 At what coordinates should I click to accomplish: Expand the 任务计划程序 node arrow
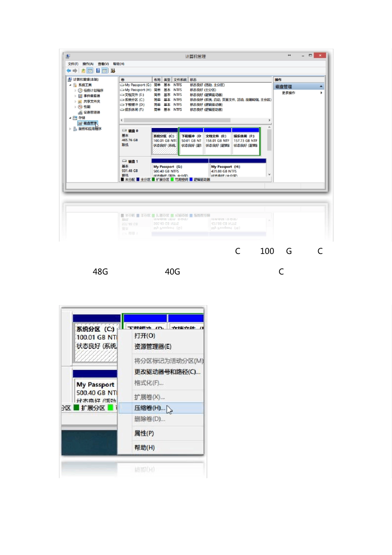click(75, 90)
